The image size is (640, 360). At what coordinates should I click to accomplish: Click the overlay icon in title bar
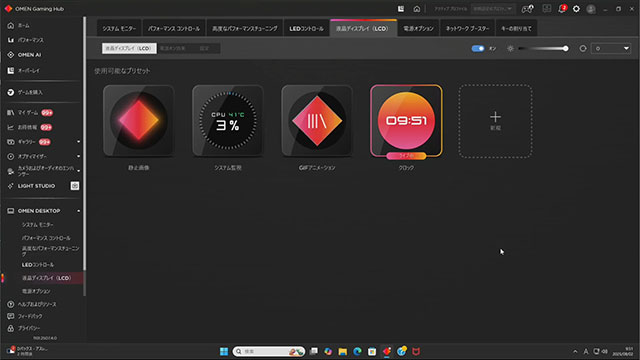[401, 9]
